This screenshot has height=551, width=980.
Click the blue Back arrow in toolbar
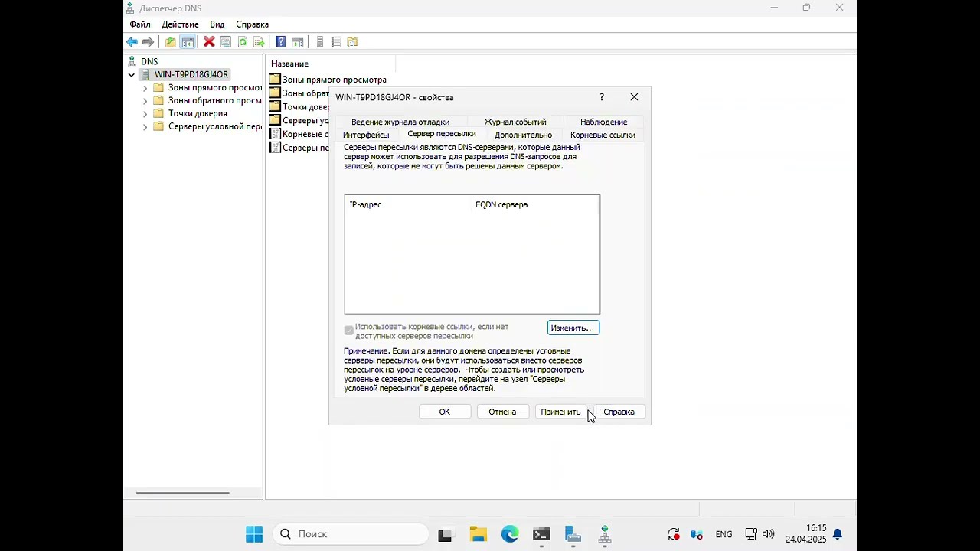tap(132, 42)
